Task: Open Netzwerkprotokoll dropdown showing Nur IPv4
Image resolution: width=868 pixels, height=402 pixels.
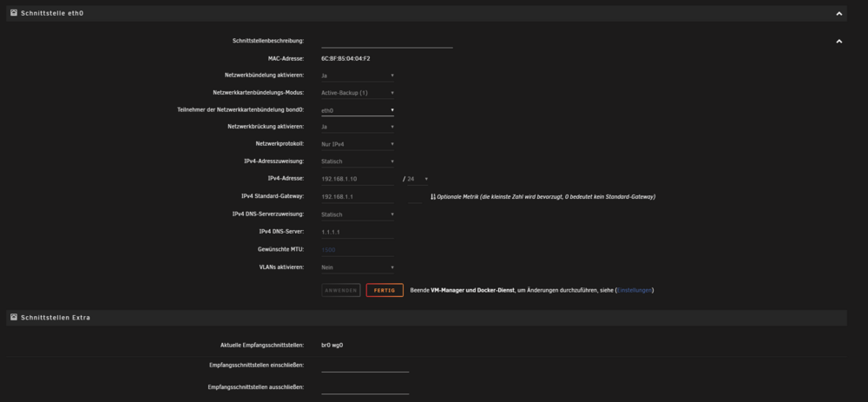Action: tap(358, 144)
